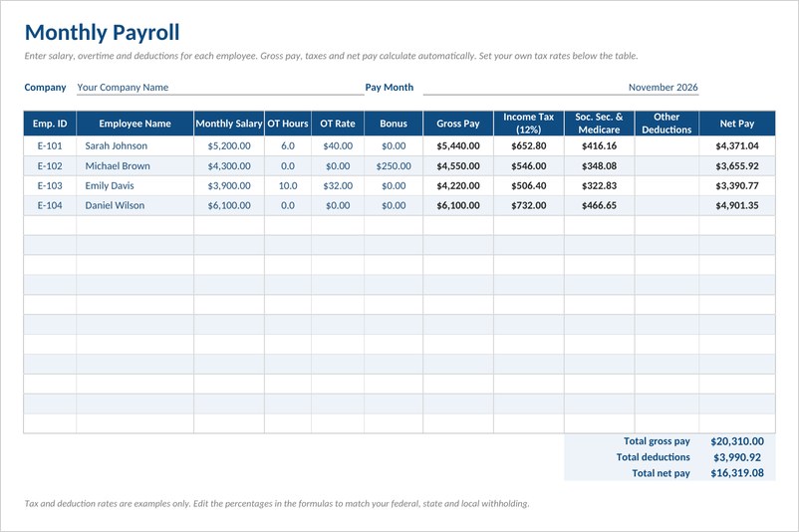Click the $652.80 income tax cell
799x532 pixels.
pyautogui.click(x=528, y=145)
